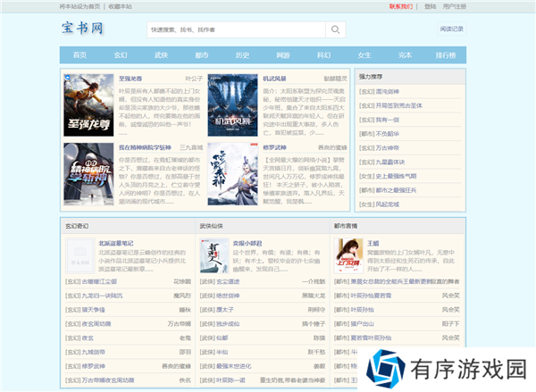
Task: Open the 网游 nav category
Action: (x=283, y=55)
